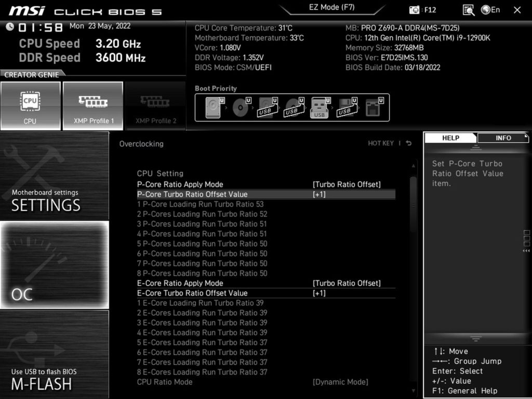Click 1 E-Core Loading Run Turbo Ratio 39
Screen dimensions: 532x399
point(200,303)
